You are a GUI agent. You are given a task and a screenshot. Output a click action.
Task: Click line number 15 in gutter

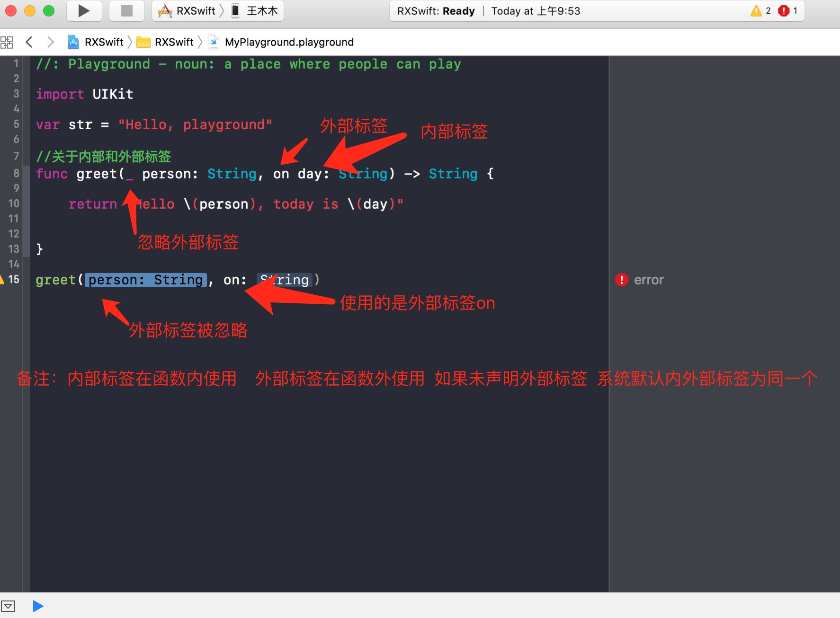[14, 279]
